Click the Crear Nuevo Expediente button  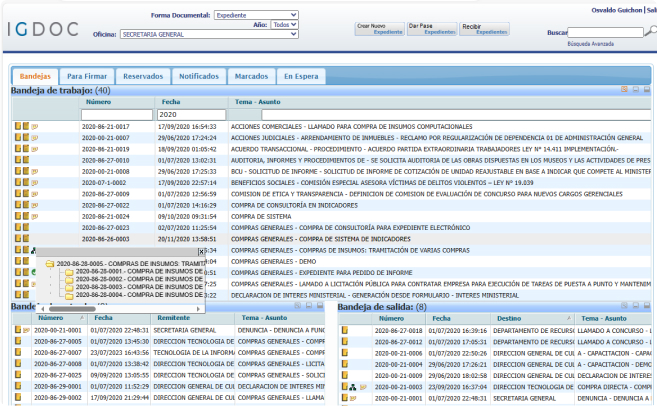pos(380,29)
